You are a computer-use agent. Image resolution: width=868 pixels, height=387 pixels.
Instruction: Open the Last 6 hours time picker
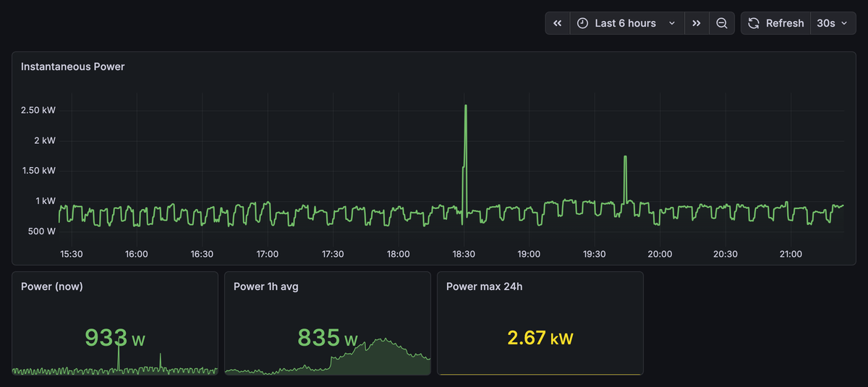626,23
